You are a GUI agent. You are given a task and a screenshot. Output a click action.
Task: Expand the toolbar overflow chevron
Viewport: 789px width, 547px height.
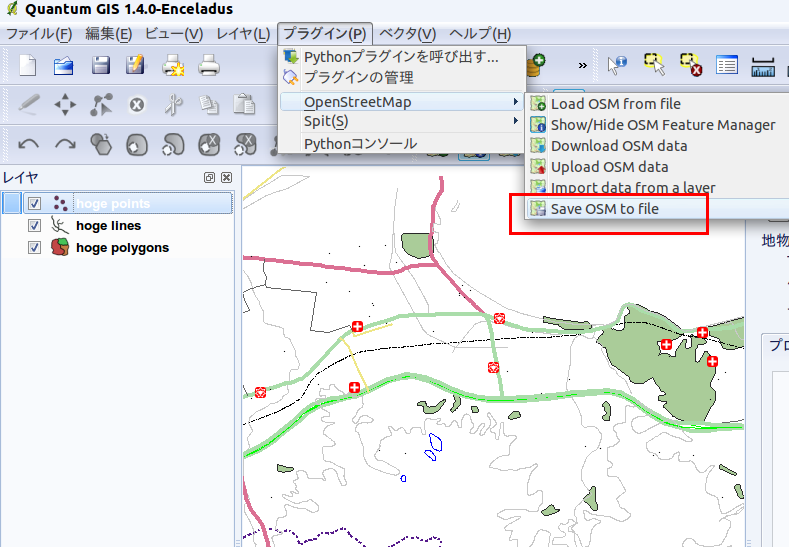point(583,65)
